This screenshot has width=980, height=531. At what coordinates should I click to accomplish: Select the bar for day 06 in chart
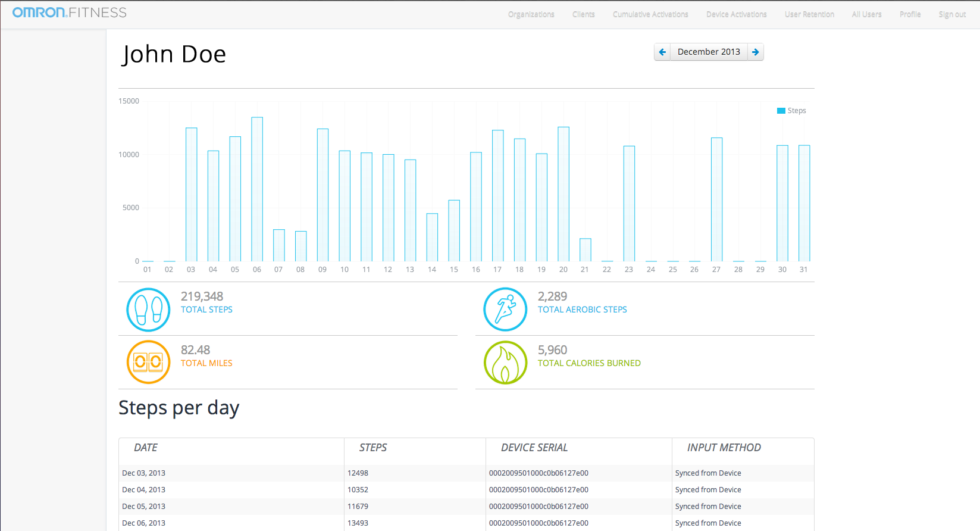pyautogui.click(x=257, y=189)
